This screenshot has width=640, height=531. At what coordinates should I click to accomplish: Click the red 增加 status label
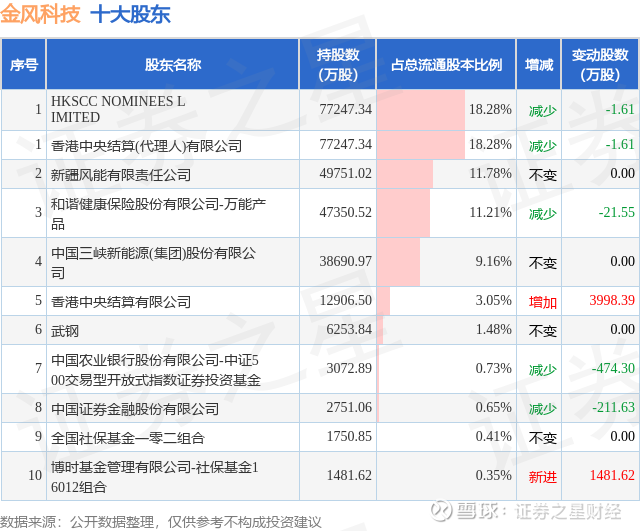[x=542, y=302]
